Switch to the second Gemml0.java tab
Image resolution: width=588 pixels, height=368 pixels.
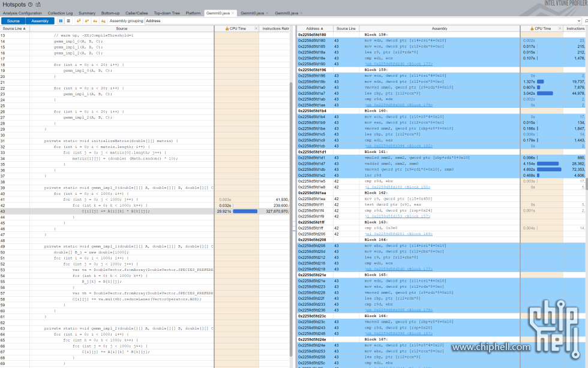[x=253, y=13]
